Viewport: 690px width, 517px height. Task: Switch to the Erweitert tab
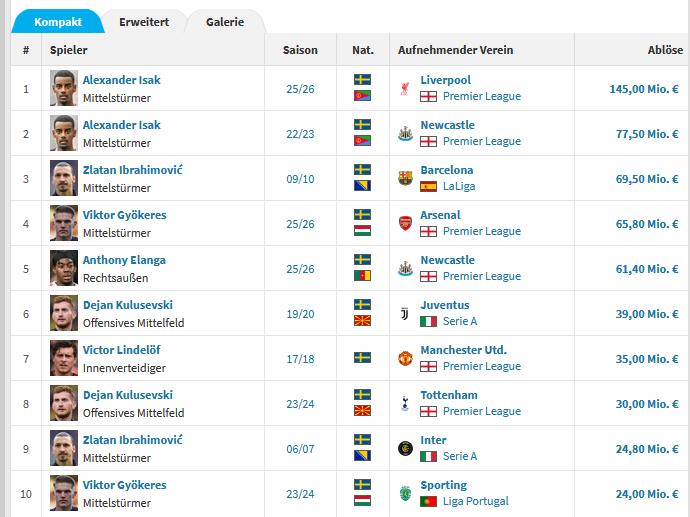(x=144, y=21)
